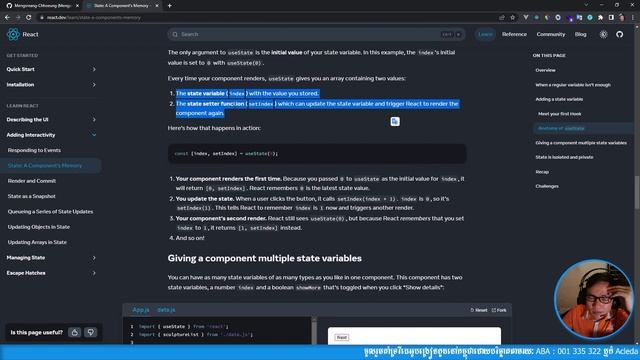640x360 pixels.
Task: Click the tab search chevron in title bar
Action: (586, 5)
